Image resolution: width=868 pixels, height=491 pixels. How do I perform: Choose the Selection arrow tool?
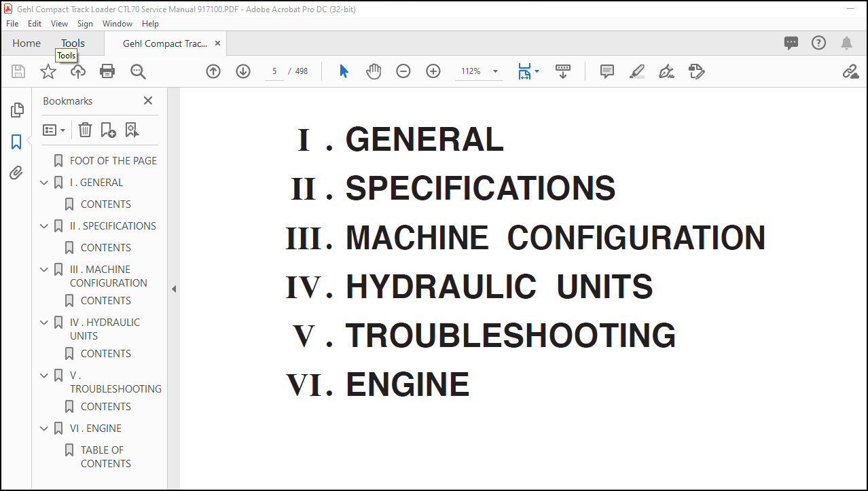(344, 71)
